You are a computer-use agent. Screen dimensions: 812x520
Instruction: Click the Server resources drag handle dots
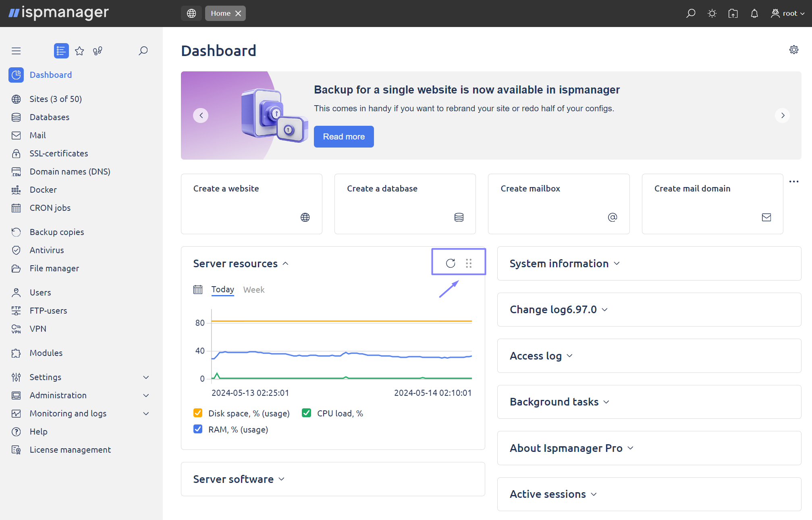pos(469,263)
